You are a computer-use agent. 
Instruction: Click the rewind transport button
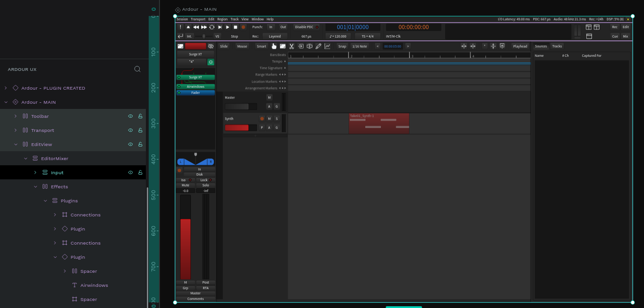point(196,27)
